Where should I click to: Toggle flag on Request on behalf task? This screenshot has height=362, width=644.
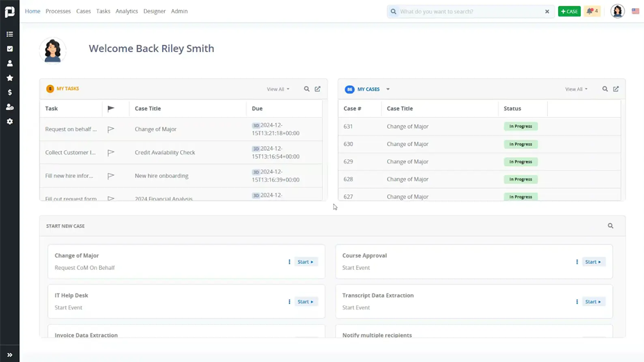(111, 129)
